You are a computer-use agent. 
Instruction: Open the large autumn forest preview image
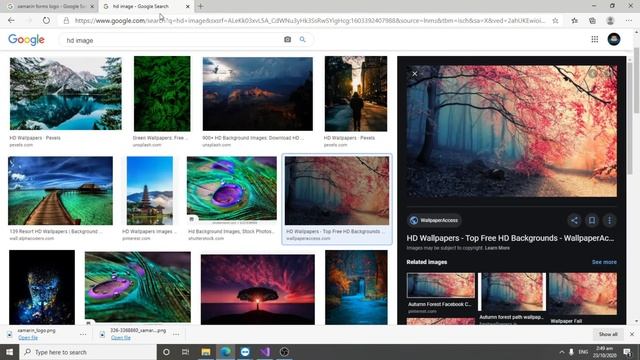[x=512, y=131]
